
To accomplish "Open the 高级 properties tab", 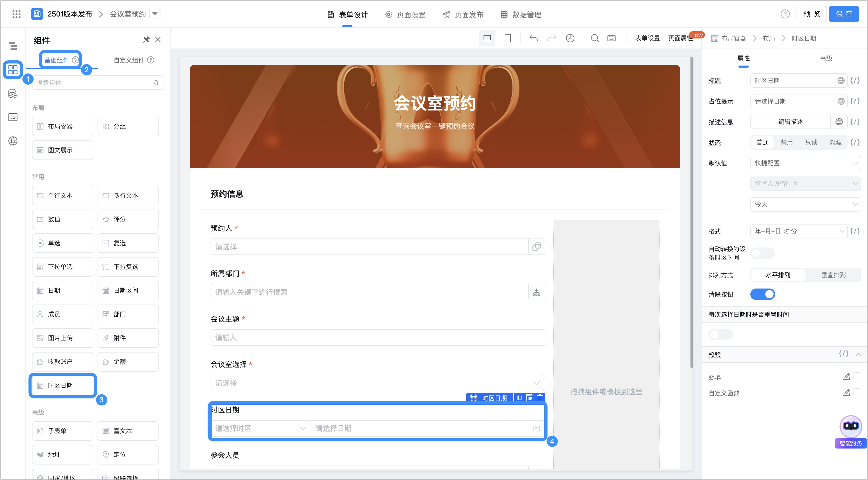I will (826, 58).
